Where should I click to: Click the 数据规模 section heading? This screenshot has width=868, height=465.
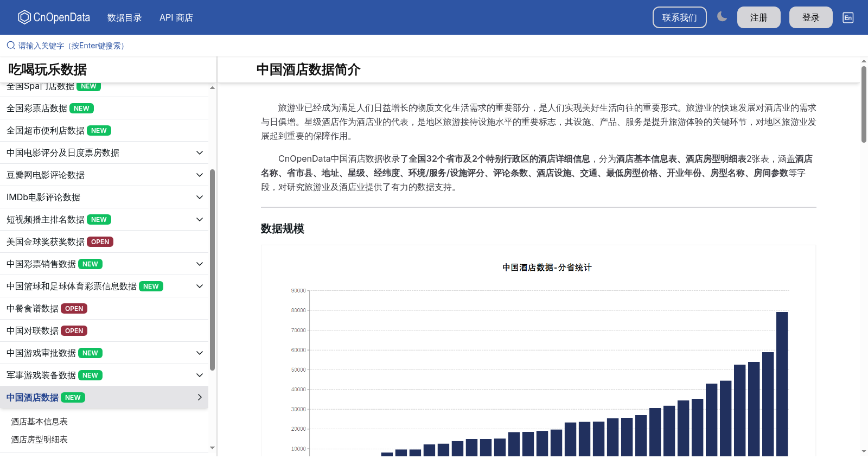point(283,228)
